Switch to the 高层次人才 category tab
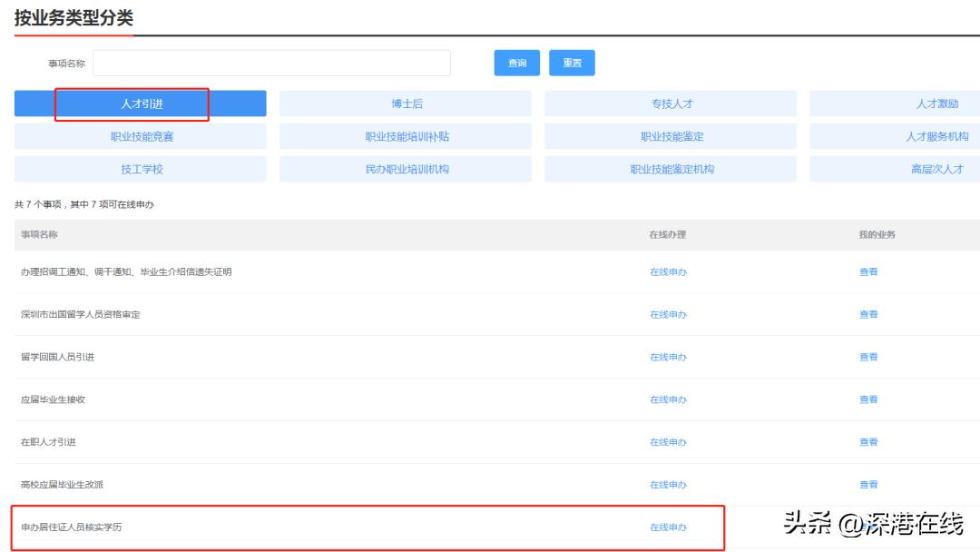The height and width of the screenshot is (552, 980). [x=936, y=169]
